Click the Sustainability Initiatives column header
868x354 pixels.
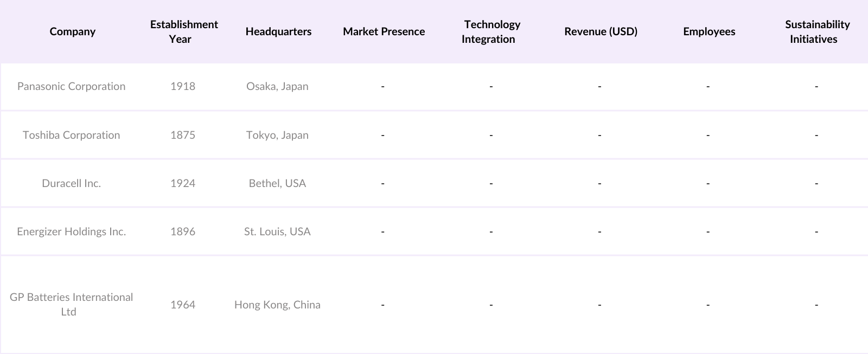[x=817, y=31]
